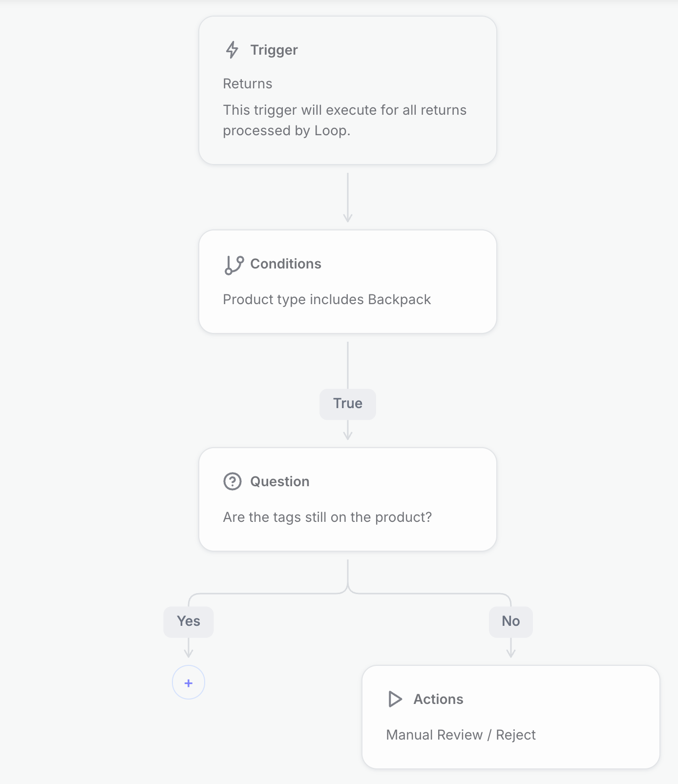
Task: Click the question mark circle icon
Action: pos(233,481)
